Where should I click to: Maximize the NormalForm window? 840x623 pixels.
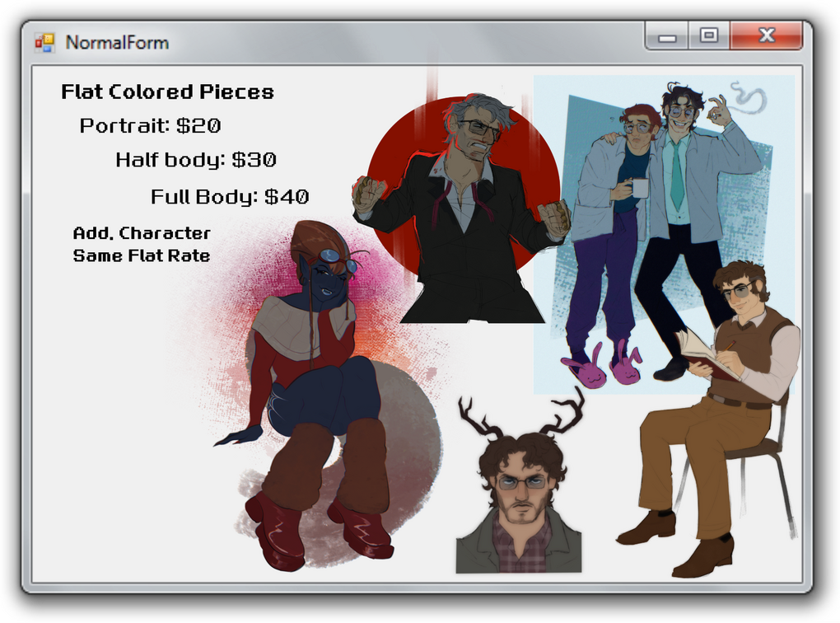[708, 36]
